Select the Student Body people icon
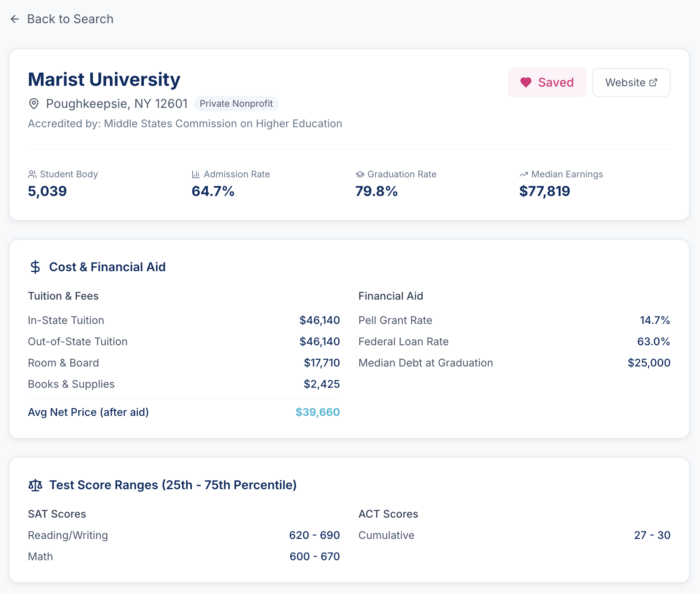700x594 pixels. [x=32, y=174]
